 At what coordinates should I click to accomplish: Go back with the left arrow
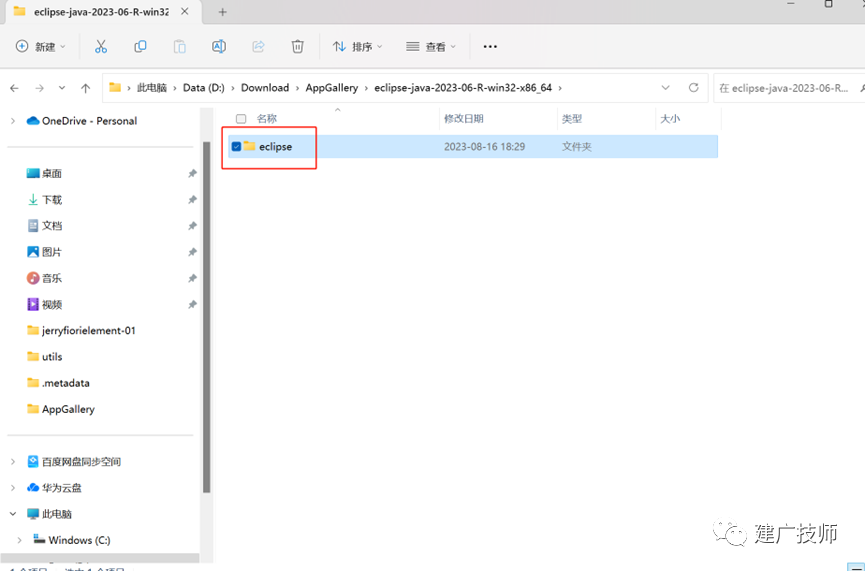pos(14,88)
